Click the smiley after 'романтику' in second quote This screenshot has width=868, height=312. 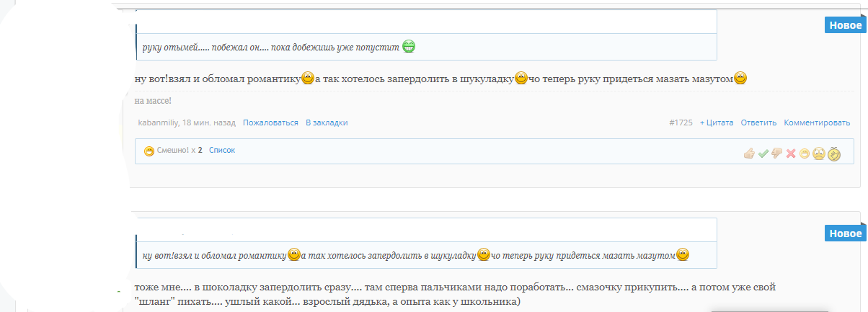point(294,254)
